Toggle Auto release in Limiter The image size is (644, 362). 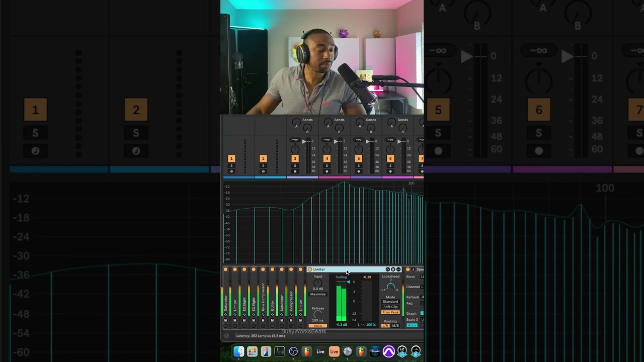click(318, 326)
